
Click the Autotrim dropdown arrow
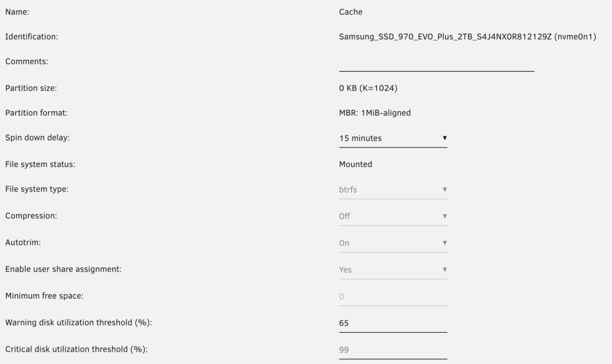coord(444,243)
